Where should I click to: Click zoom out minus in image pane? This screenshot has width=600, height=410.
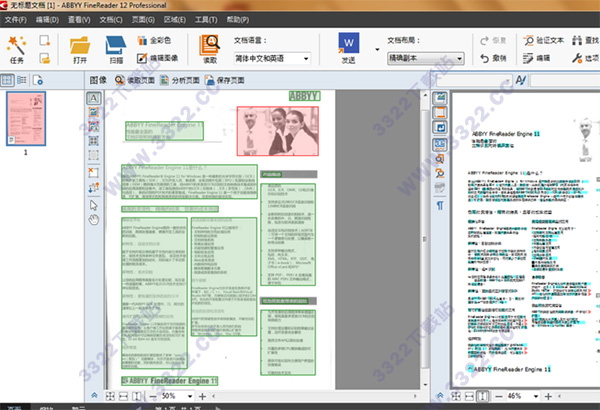click(153, 397)
